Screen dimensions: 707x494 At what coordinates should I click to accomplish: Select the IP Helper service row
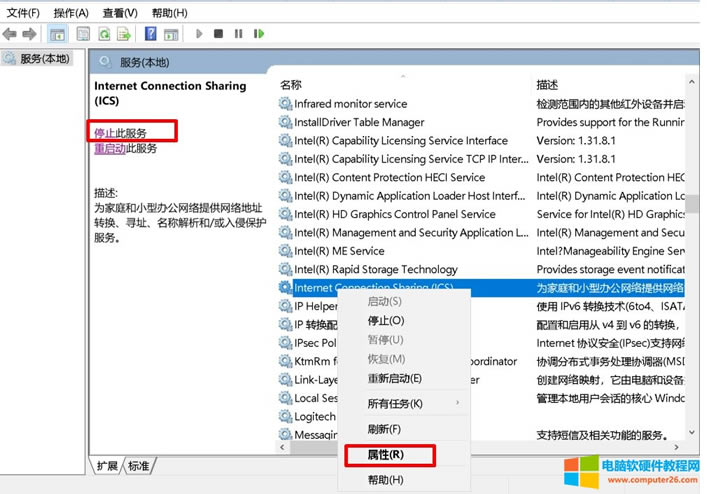(x=316, y=306)
